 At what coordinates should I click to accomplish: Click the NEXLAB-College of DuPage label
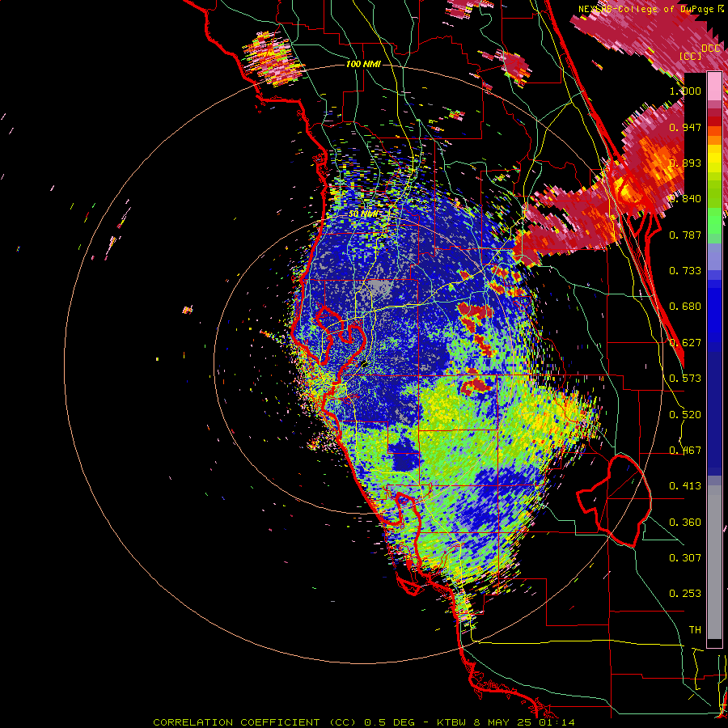pos(647,9)
